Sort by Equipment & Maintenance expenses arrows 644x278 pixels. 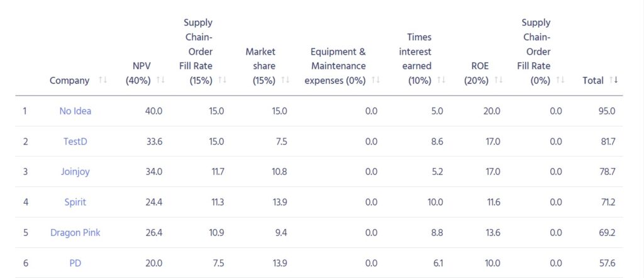click(x=376, y=81)
